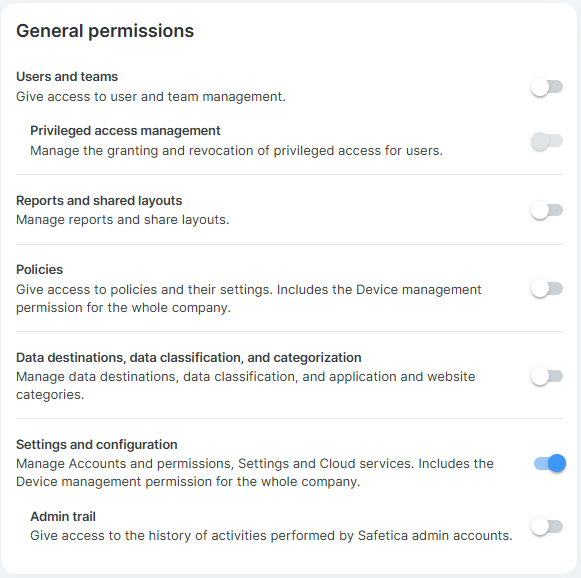
Task: Toggle Data destinations and classification switch
Action: click(547, 376)
